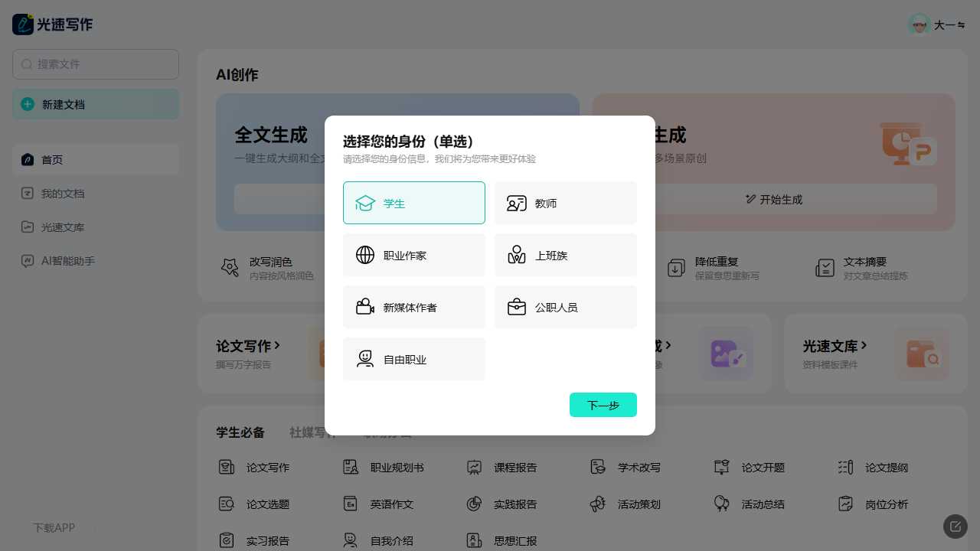Select the 学生 identity option
Viewport: 980px width, 551px height.
pyautogui.click(x=413, y=203)
